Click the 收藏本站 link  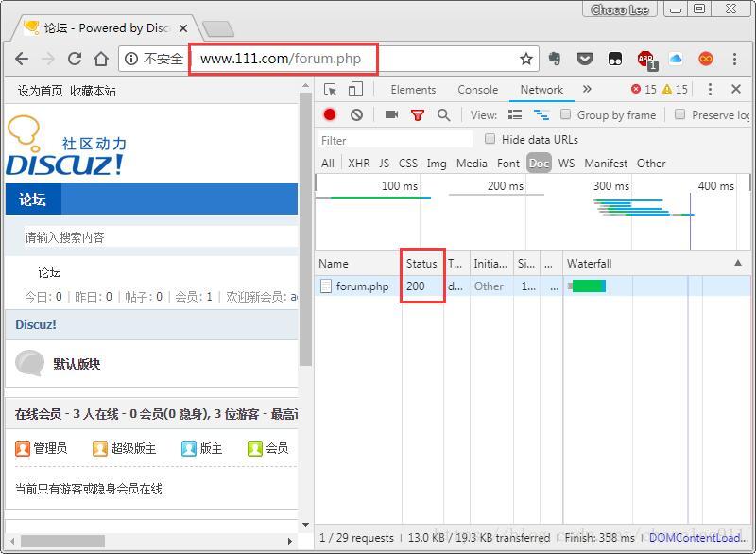93,91
